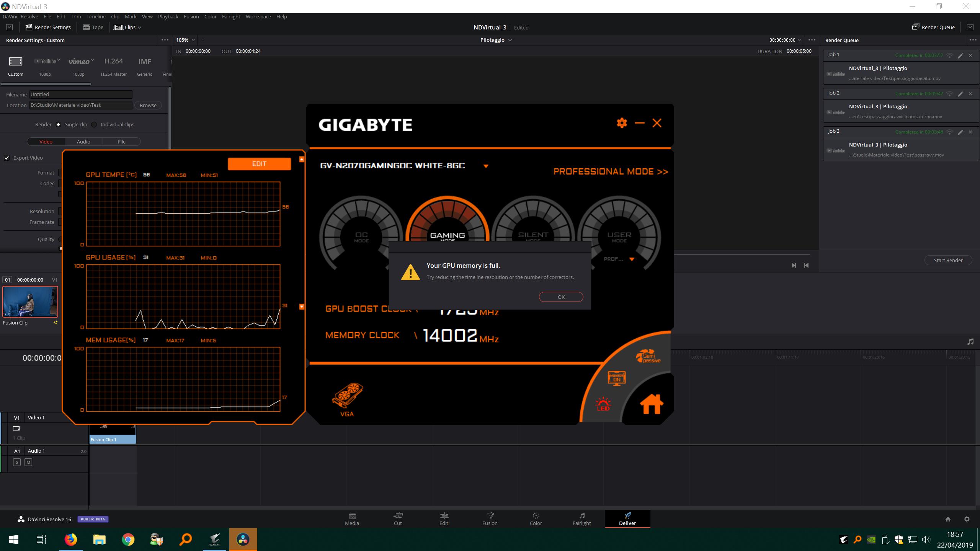Open the Media page

pyautogui.click(x=352, y=519)
